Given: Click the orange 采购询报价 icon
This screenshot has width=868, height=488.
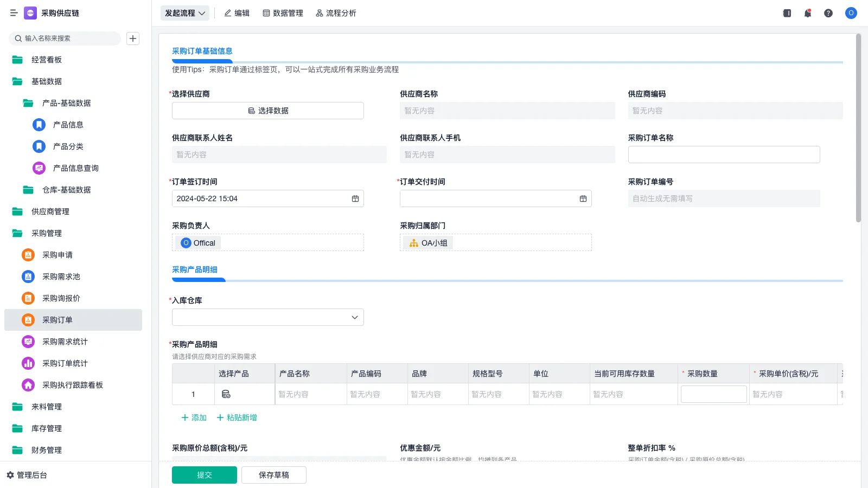Looking at the screenshot, I should 28,298.
